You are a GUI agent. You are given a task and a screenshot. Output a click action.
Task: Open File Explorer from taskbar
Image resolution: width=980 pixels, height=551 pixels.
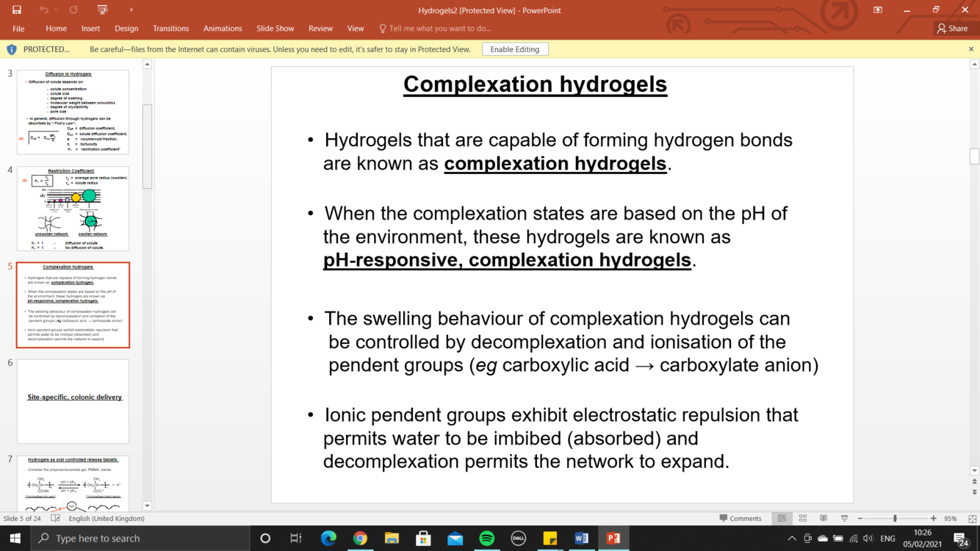[x=392, y=539]
